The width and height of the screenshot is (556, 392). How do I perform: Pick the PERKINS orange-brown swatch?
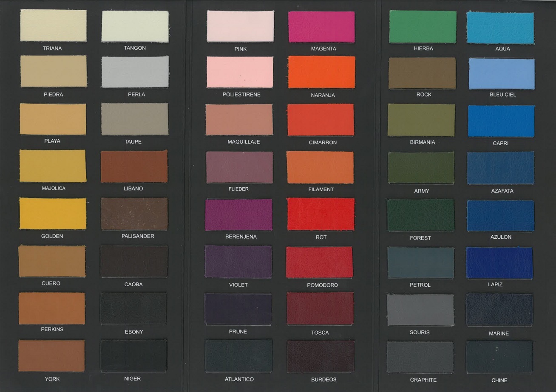pos(52,308)
